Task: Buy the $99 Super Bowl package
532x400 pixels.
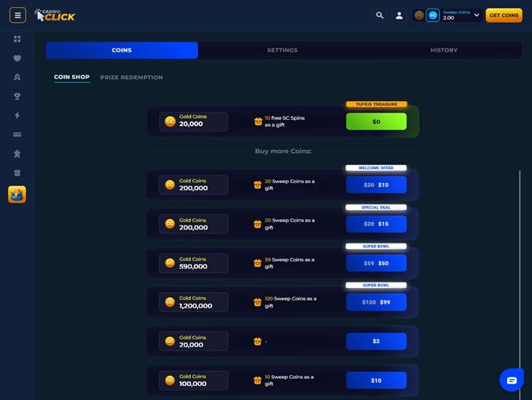Action: tap(376, 302)
